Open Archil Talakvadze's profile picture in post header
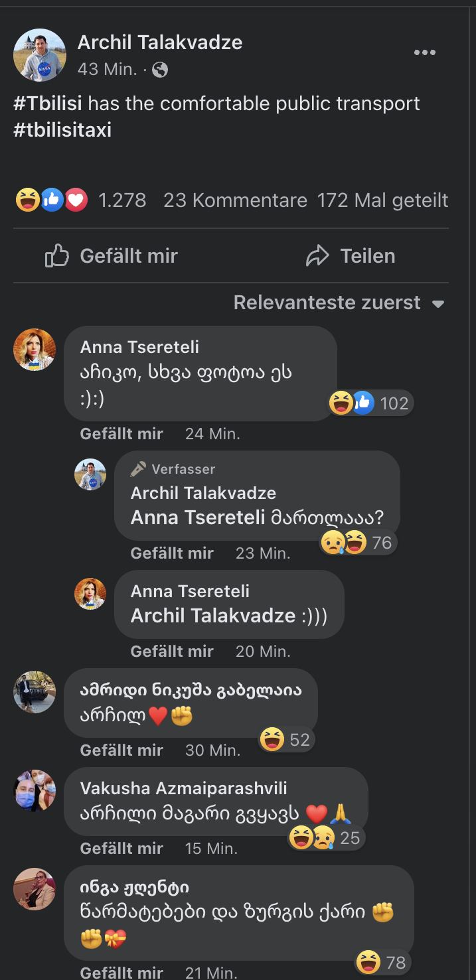Viewport: 476px width, 980px height. [x=40, y=55]
